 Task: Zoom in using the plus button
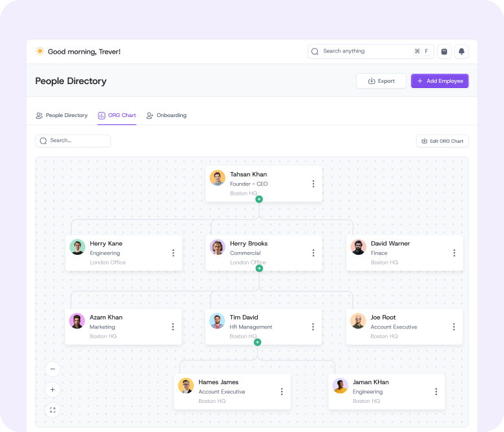pyautogui.click(x=53, y=389)
